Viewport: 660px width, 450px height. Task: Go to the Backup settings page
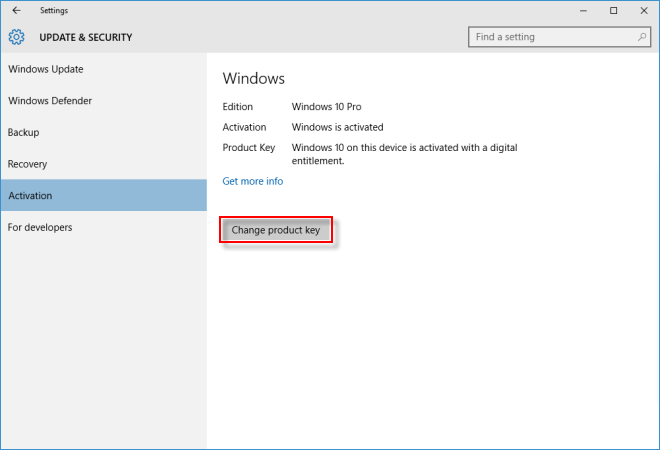click(x=24, y=133)
